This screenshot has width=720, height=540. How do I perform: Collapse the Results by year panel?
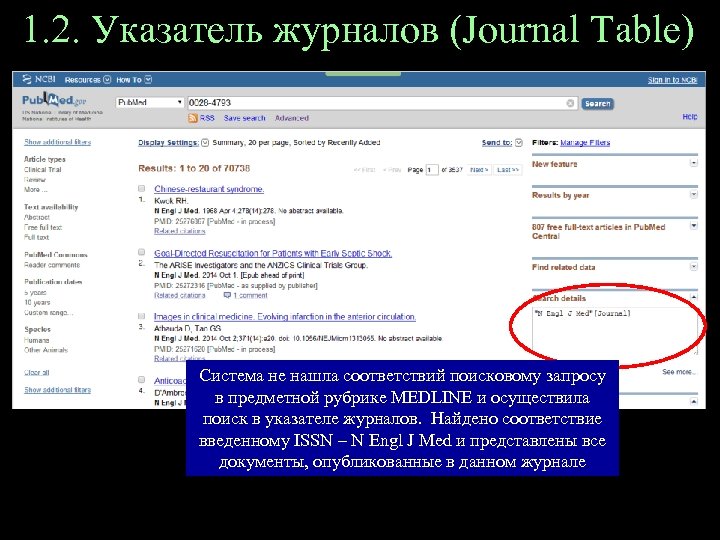pos(694,195)
